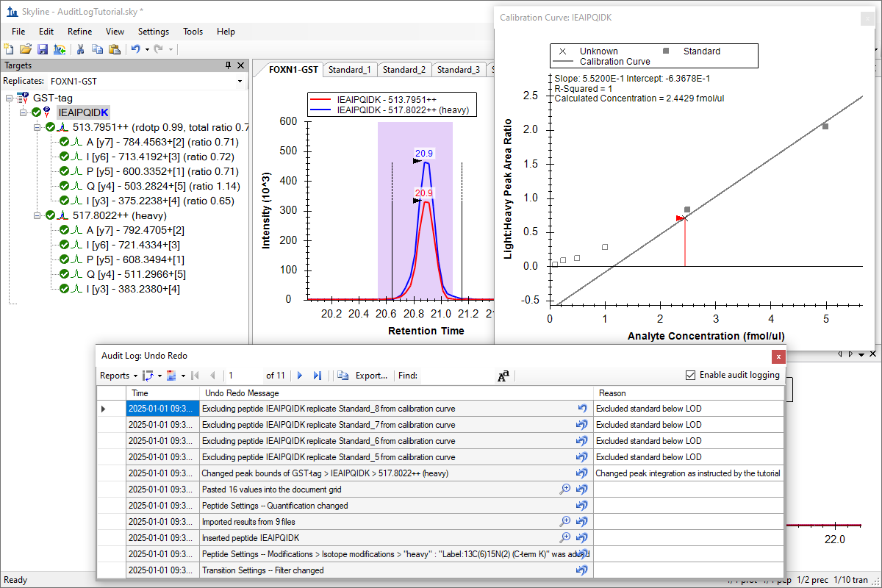Copy selection via the toolbar icon
The image size is (882, 588).
[98, 49]
